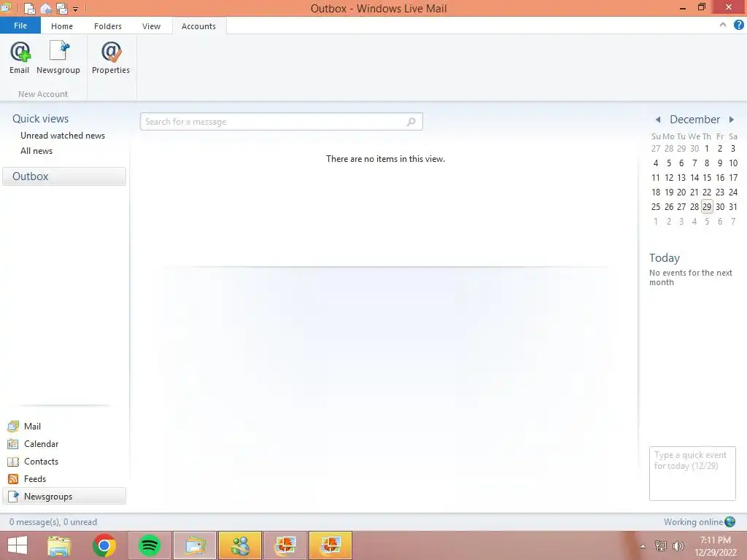747x560 pixels.
Task: Select the Accounts ribbon tab
Action: coord(198,26)
